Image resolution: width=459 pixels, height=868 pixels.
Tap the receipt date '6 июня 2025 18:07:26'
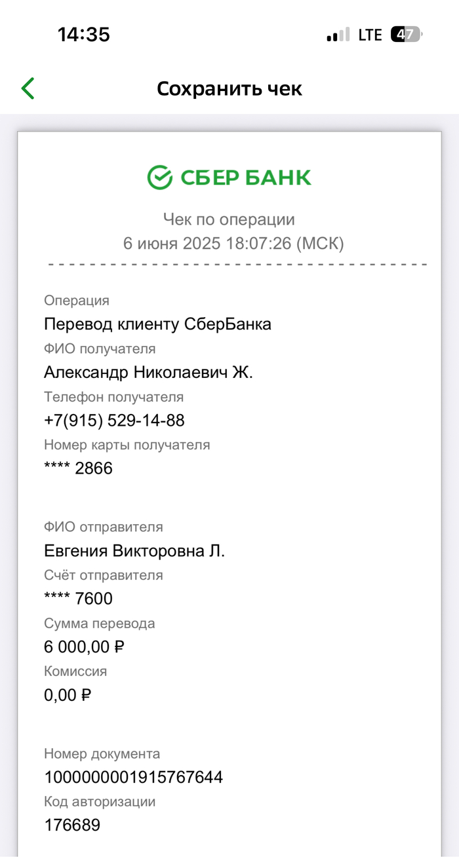click(x=233, y=244)
